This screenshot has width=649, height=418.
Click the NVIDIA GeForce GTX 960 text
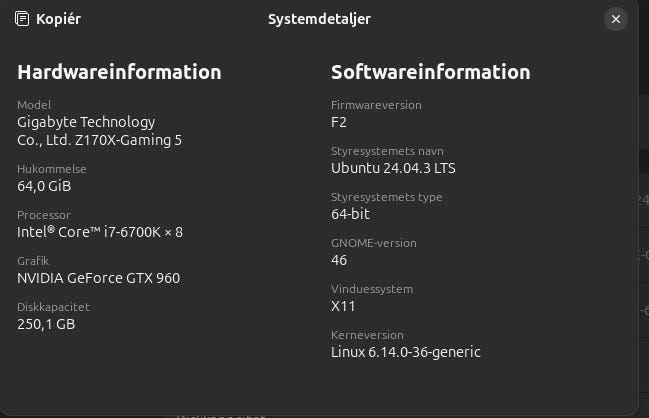point(98,278)
